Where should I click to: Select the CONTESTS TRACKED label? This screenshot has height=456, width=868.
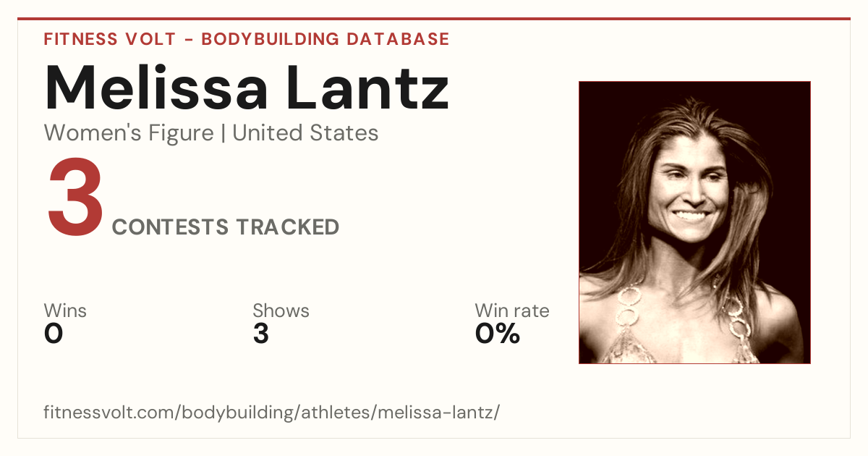click(x=226, y=227)
